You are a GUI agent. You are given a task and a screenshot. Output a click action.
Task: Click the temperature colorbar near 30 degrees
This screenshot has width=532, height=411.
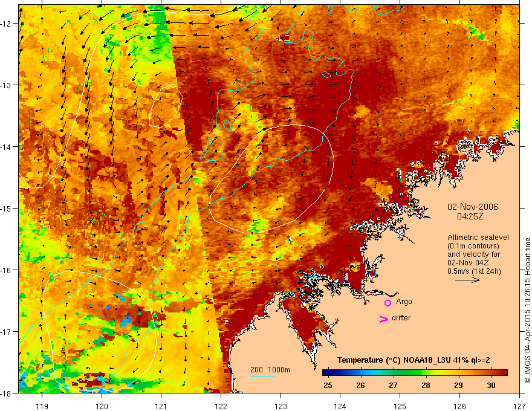pos(491,372)
